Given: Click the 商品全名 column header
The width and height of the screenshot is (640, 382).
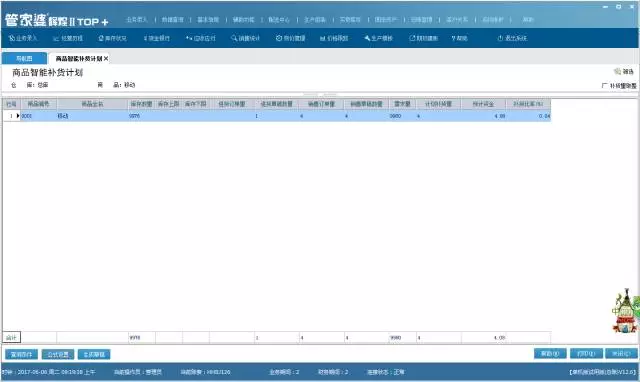Looking at the screenshot, I should (92, 104).
